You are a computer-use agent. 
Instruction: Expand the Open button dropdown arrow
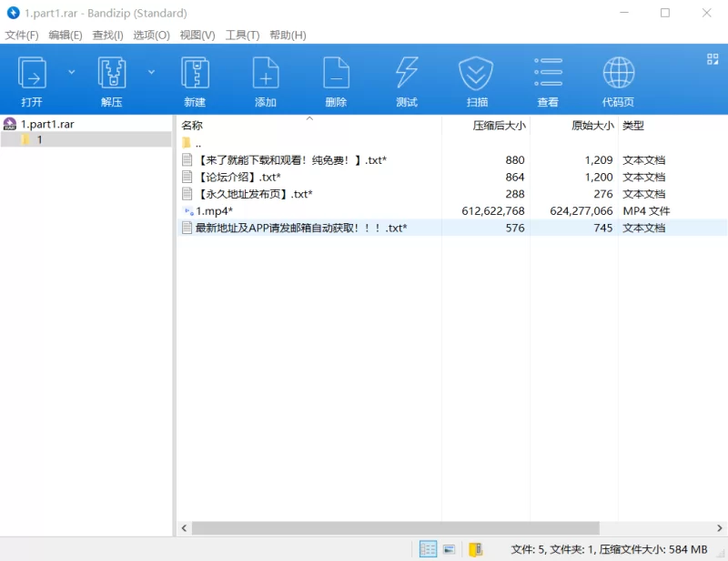(72, 72)
